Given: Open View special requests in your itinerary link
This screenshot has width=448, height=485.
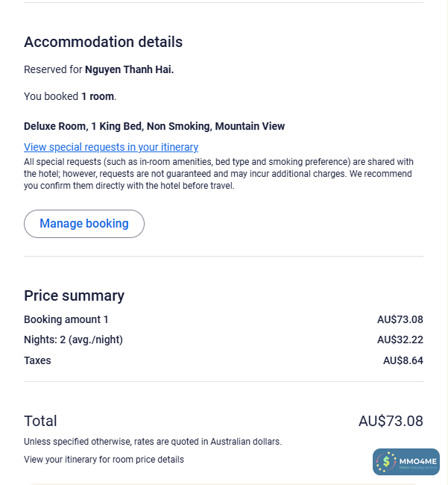Looking at the screenshot, I should 111,147.
